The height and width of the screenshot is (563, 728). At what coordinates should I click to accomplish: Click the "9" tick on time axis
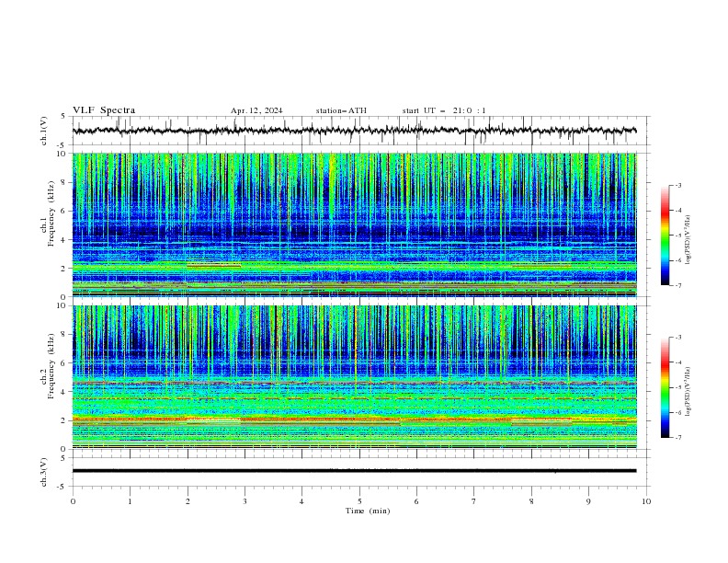588,501
